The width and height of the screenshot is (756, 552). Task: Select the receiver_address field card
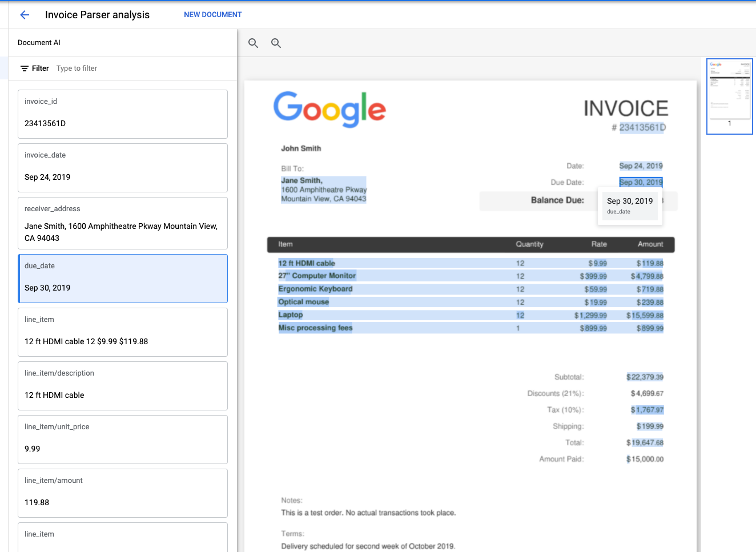(122, 223)
